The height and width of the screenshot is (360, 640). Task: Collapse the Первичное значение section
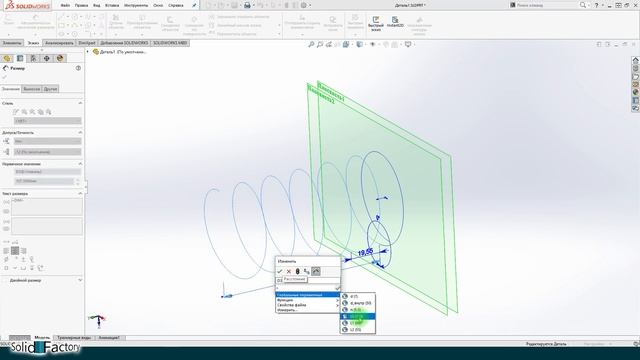click(80, 164)
